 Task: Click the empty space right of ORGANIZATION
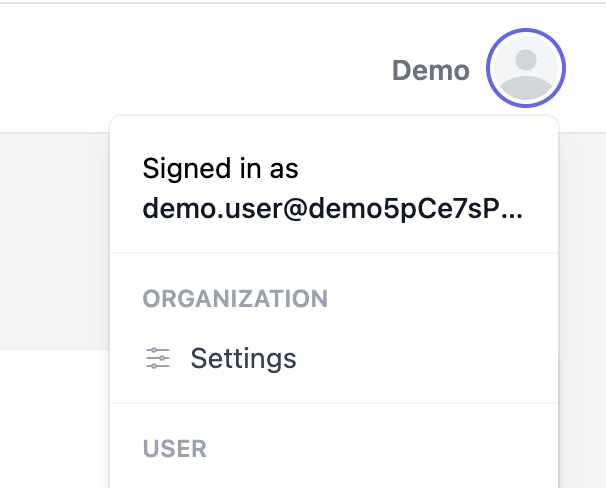pos(440,298)
